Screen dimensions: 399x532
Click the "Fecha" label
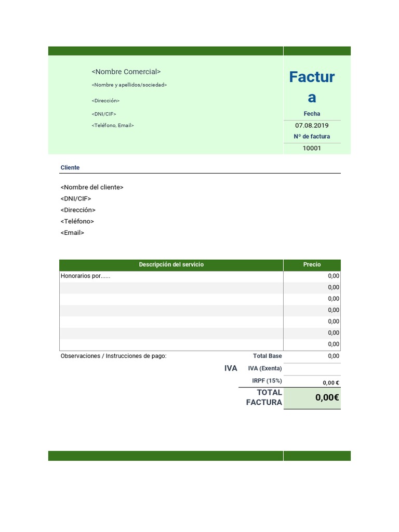coord(312,114)
